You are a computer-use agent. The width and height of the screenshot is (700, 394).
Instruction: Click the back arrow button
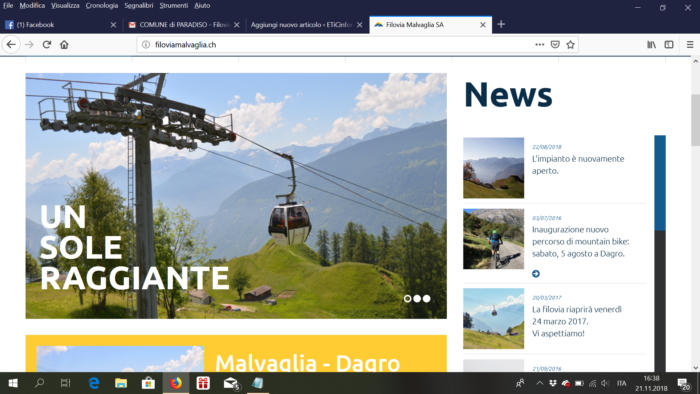coord(11,45)
